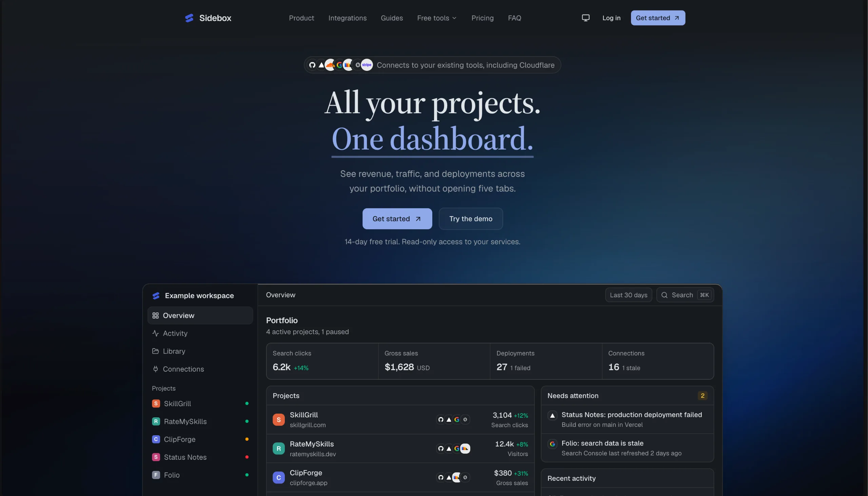Open the FAQ nav item
Image resolution: width=868 pixels, height=496 pixels.
514,18
